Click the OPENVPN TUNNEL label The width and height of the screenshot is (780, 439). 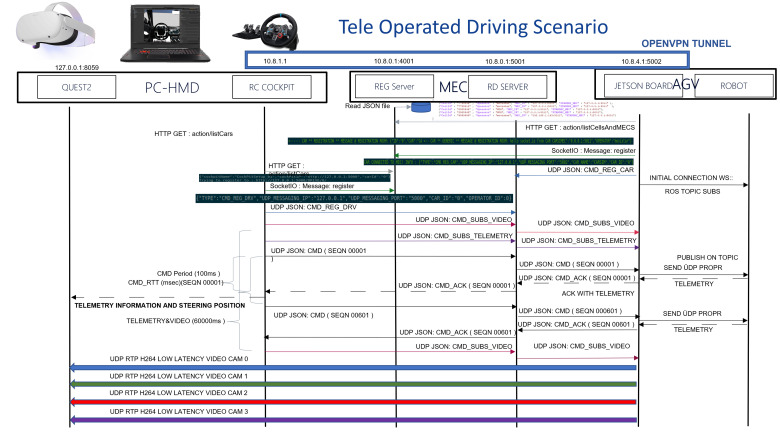pyautogui.click(x=686, y=44)
